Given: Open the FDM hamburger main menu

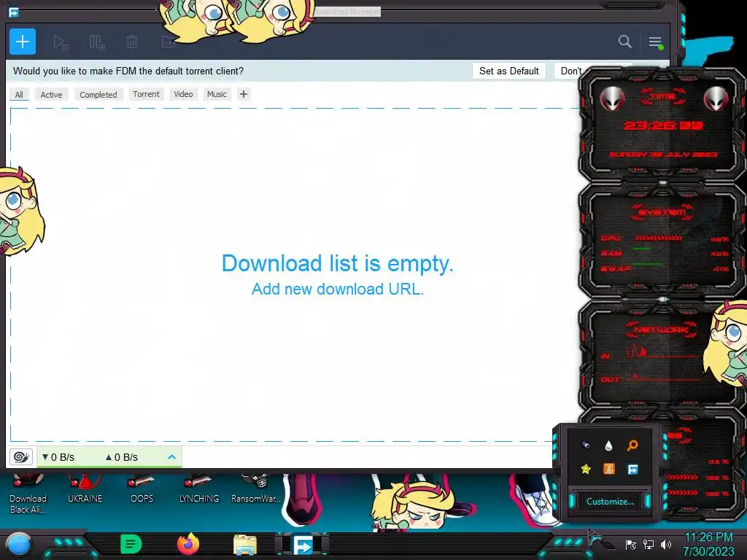Looking at the screenshot, I should point(655,42).
